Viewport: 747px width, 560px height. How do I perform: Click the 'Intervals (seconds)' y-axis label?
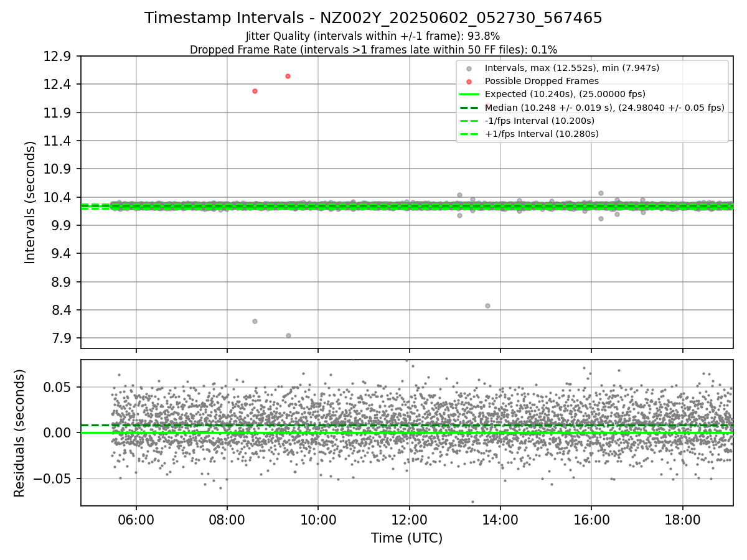(x=30, y=202)
